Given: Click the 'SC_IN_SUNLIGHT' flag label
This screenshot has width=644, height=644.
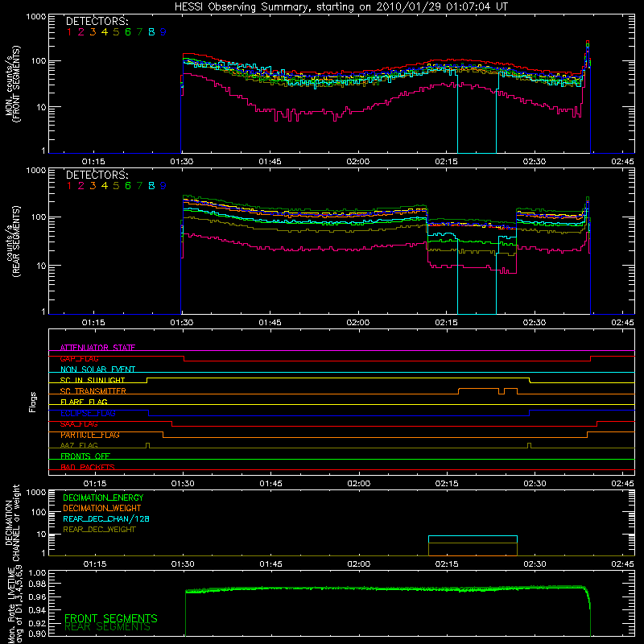Looking at the screenshot, I should [93, 380].
